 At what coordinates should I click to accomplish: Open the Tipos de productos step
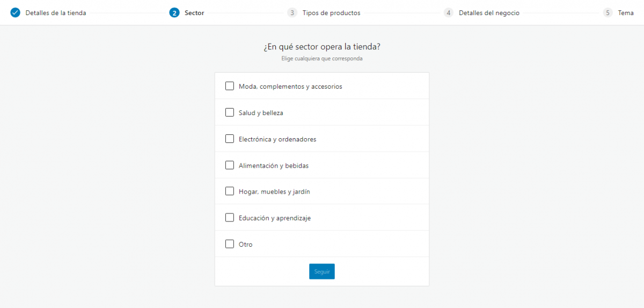331,13
